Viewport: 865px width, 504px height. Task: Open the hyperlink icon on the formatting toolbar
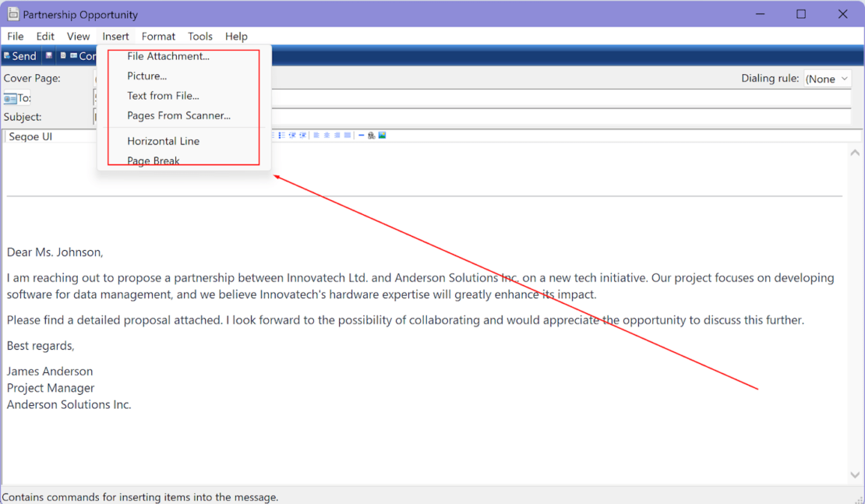tap(371, 135)
